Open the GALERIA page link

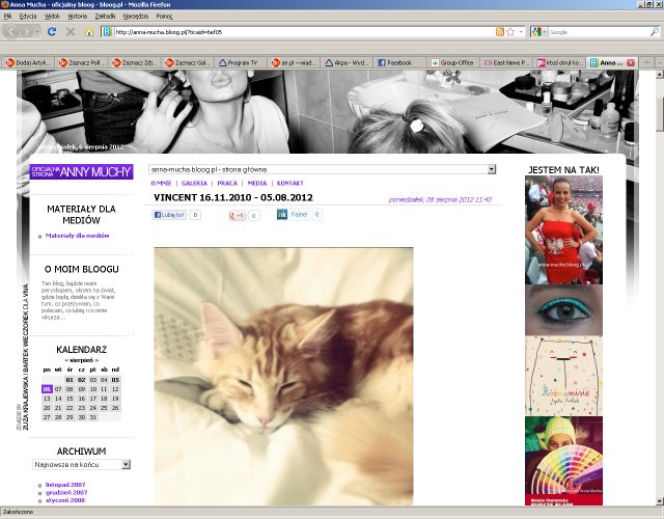[194, 183]
